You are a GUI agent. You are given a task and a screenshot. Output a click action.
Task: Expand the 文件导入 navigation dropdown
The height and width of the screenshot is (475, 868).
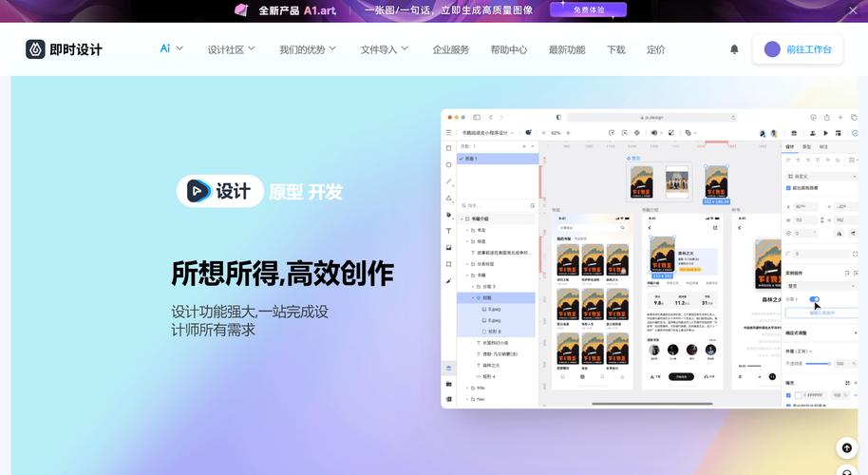pos(385,49)
